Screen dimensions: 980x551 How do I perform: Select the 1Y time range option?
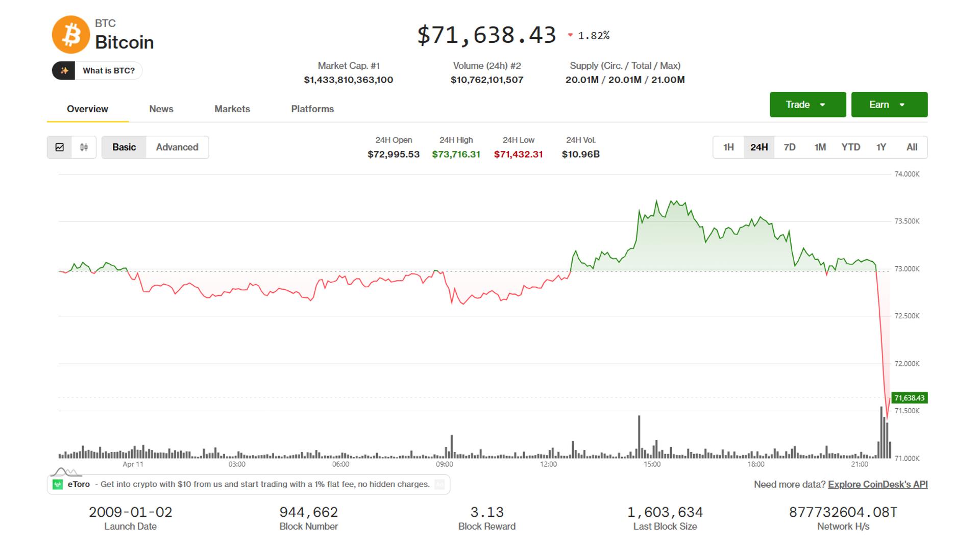tap(881, 147)
